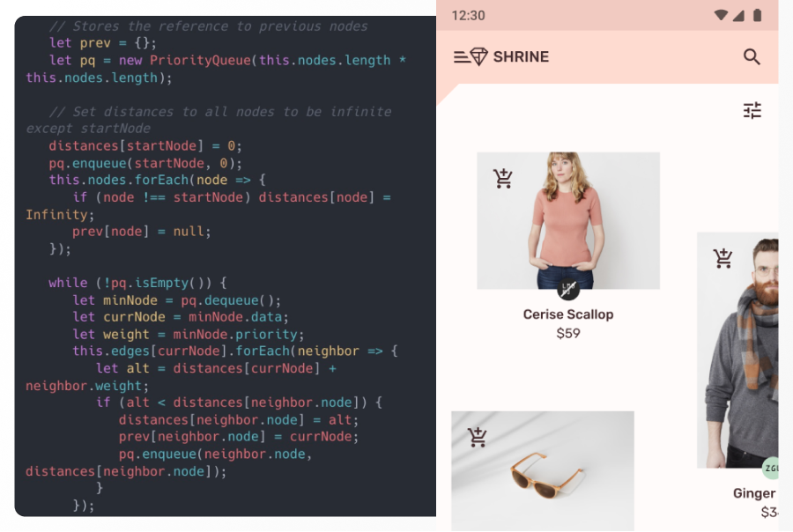Click the 12:30 status bar clock
This screenshot has width=793, height=532.
point(468,16)
